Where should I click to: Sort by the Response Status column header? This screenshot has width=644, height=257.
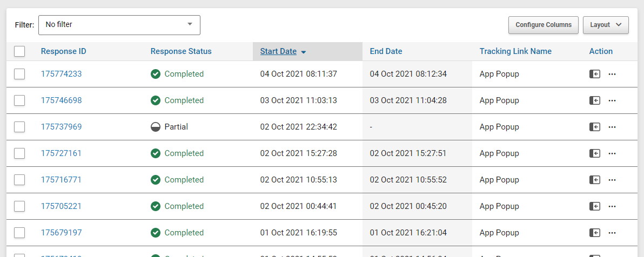pyautogui.click(x=181, y=51)
